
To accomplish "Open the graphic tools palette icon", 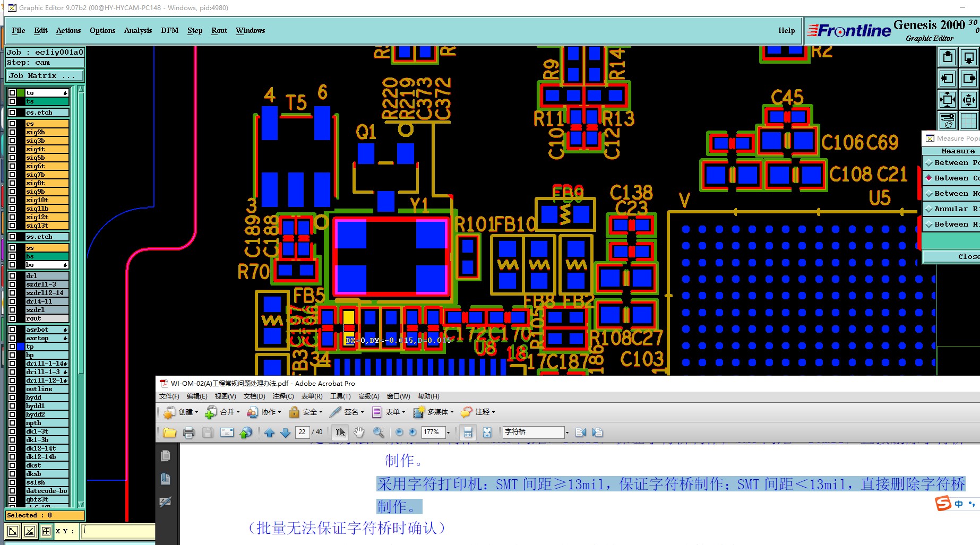I will tap(948, 120).
